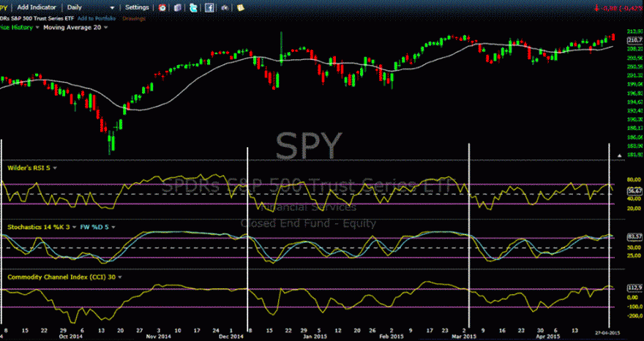This screenshot has width=644, height=341.
Task: Click the 56,67 RSI value tag
Action: 634,191
